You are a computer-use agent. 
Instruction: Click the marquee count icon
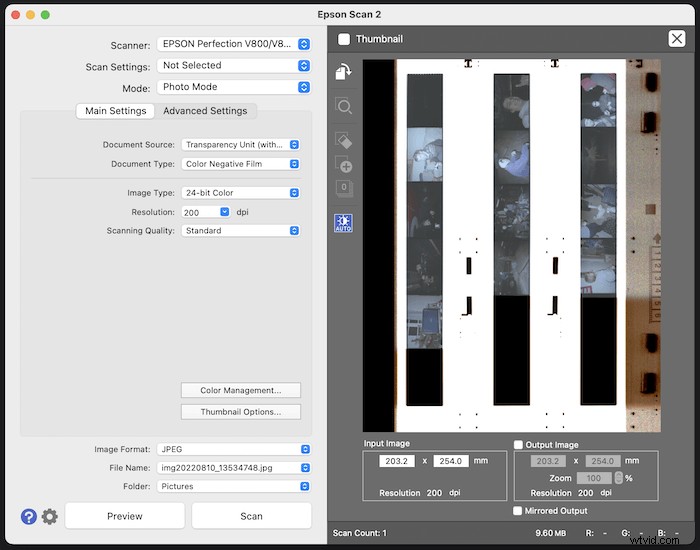pos(344,188)
